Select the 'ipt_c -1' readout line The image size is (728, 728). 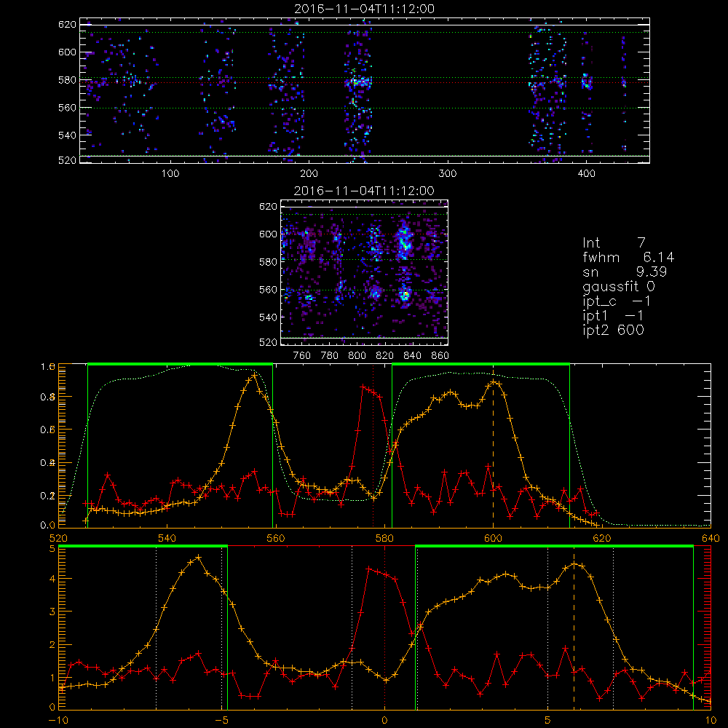point(617,301)
